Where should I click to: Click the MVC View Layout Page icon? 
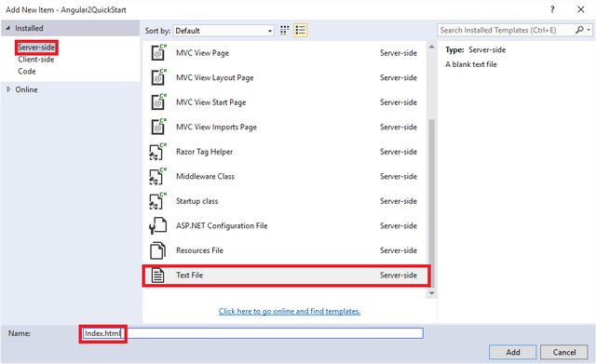pyautogui.click(x=158, y=77)
